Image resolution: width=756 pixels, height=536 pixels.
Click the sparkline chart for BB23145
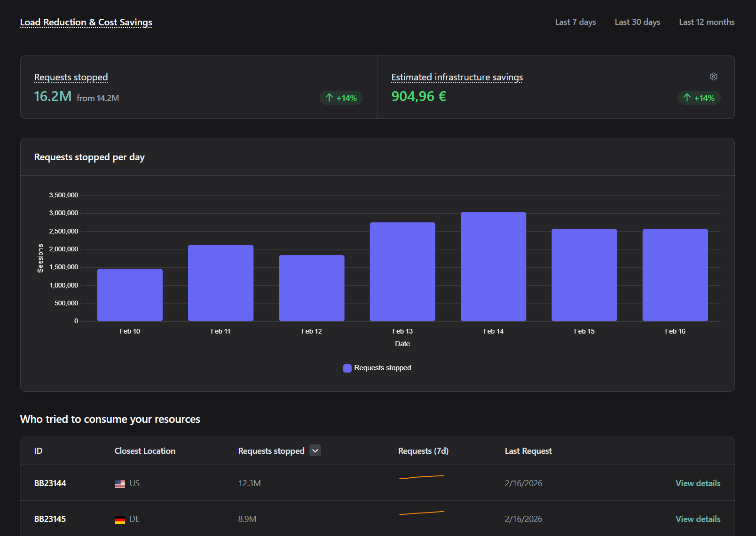pos(421,513)
